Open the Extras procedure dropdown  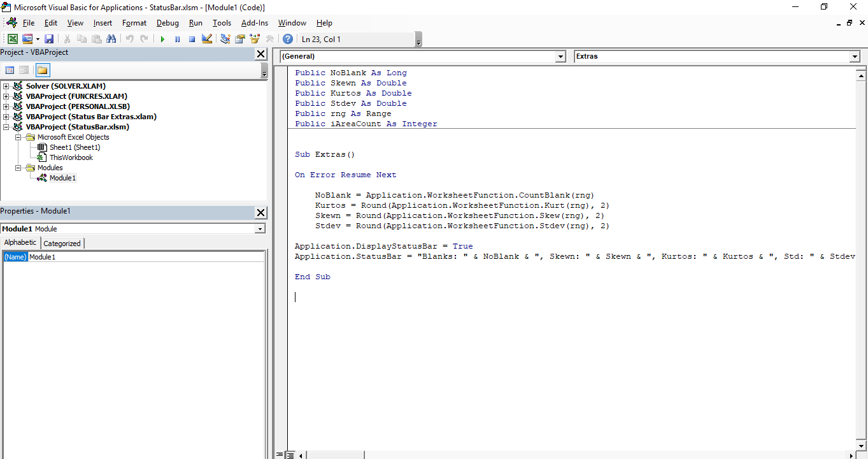pos(855,57)
